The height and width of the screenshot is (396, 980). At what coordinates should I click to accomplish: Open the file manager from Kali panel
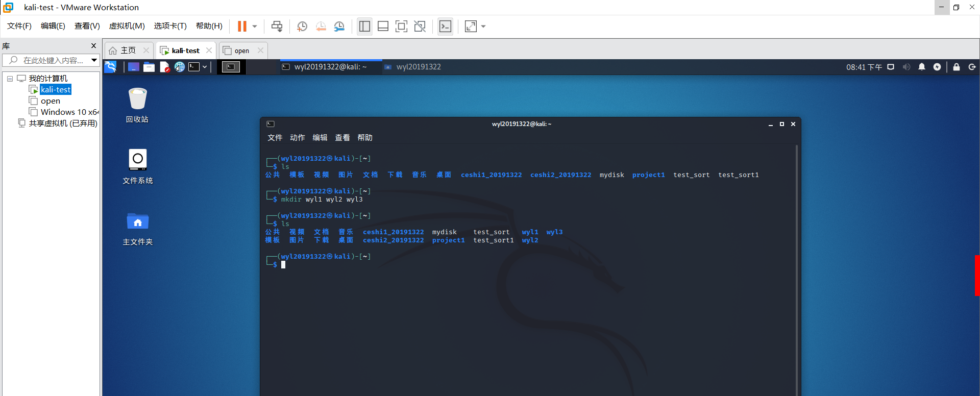(149, 67)
